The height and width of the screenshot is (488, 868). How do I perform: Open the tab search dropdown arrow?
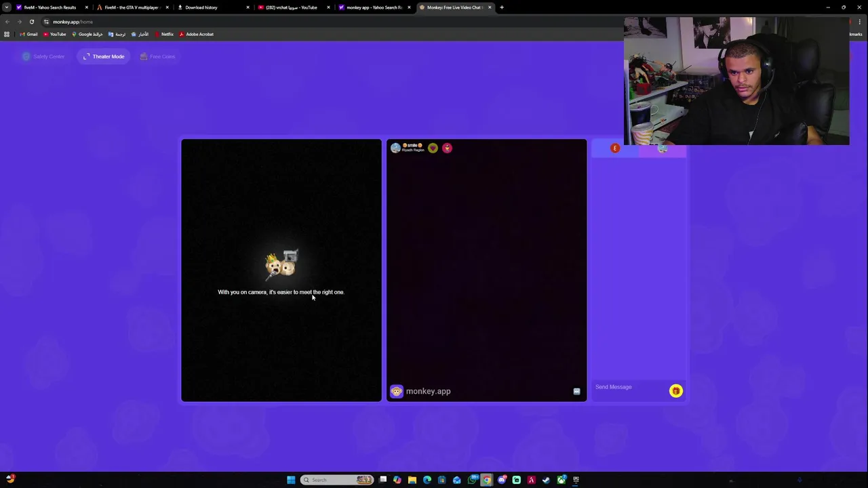(x=6, y=7)
